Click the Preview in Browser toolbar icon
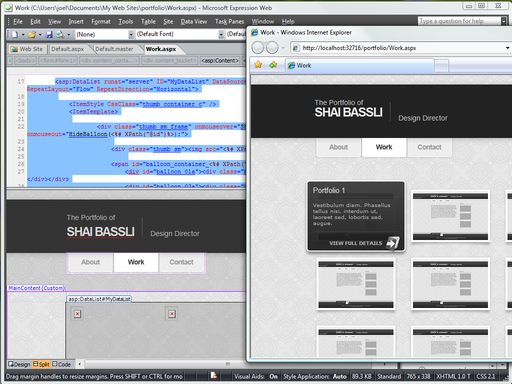The width and height of the screenshot is (512, 384). point(60,34)
